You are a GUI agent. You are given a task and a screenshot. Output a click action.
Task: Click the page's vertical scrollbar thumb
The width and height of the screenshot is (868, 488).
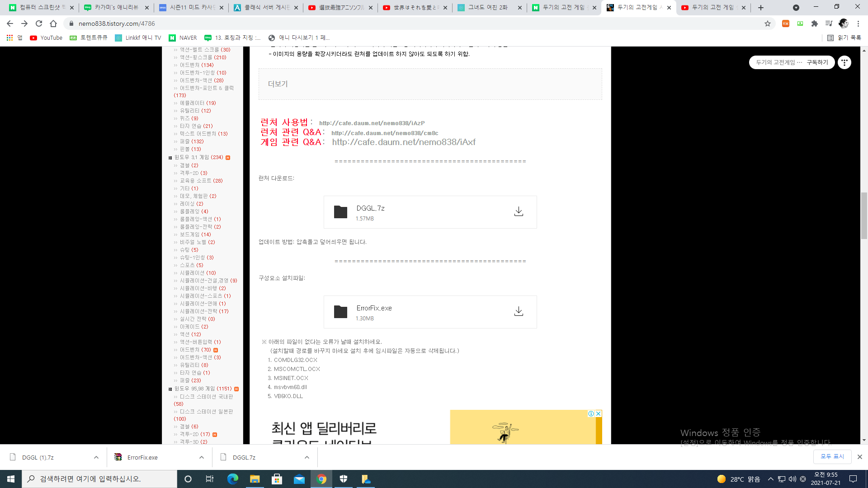point(864,215)
